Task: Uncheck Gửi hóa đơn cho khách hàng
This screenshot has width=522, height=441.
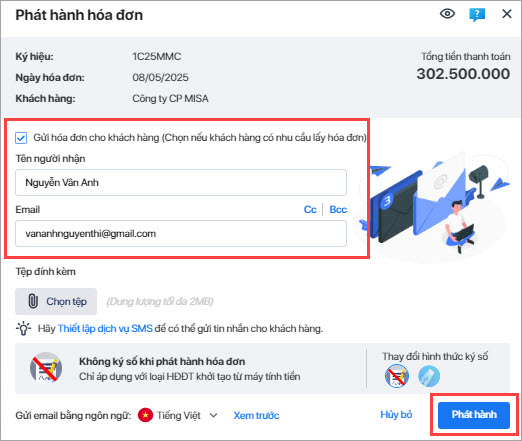Action: point(21,138)
